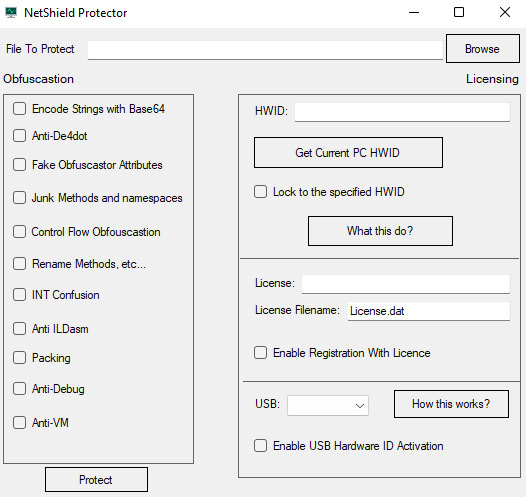This screenshot has width=526, height=497.
Task: Click the Obfuscastion section label
Action: (39, 79)
